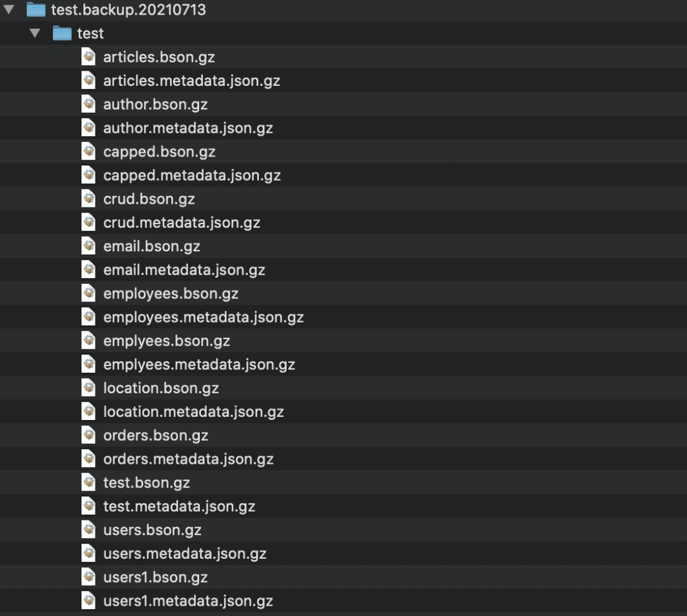
Task: Click the author.metadata.json.gz file icon
Action: pyautogui.click(x=88, y=127)
